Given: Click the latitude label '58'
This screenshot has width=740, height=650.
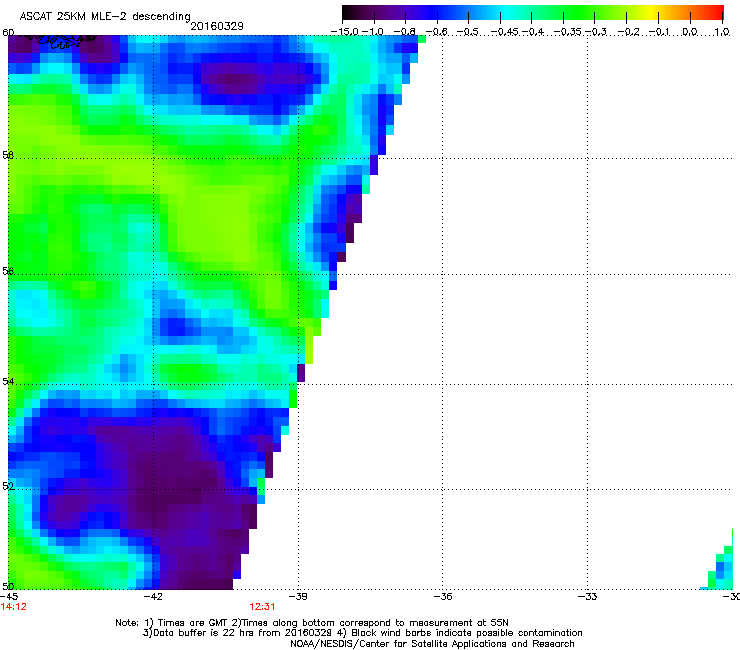Looking at the screenshot, I should (x=8, y=155).
